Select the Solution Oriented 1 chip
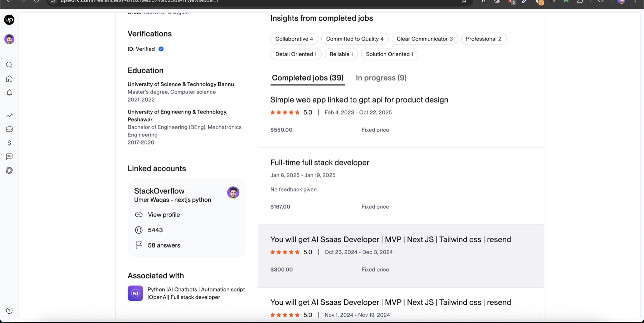Viewport: 644px width, 323px height. [390, 54]
